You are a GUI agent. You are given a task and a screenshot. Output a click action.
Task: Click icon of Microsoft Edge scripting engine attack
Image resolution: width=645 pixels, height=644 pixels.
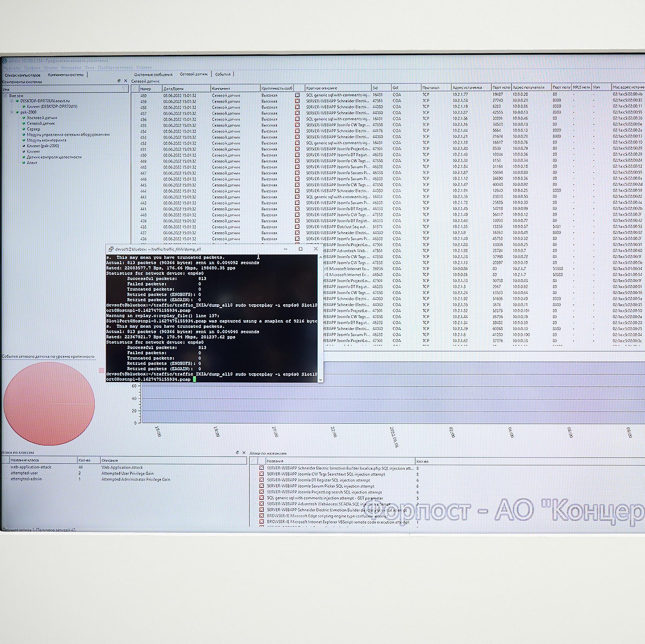[262, 516]
